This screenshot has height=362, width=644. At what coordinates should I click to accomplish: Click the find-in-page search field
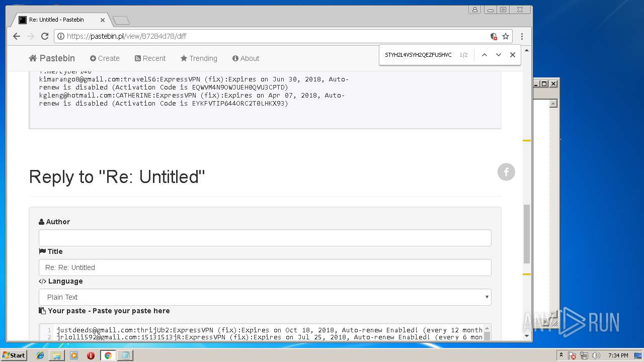(419, 55)
